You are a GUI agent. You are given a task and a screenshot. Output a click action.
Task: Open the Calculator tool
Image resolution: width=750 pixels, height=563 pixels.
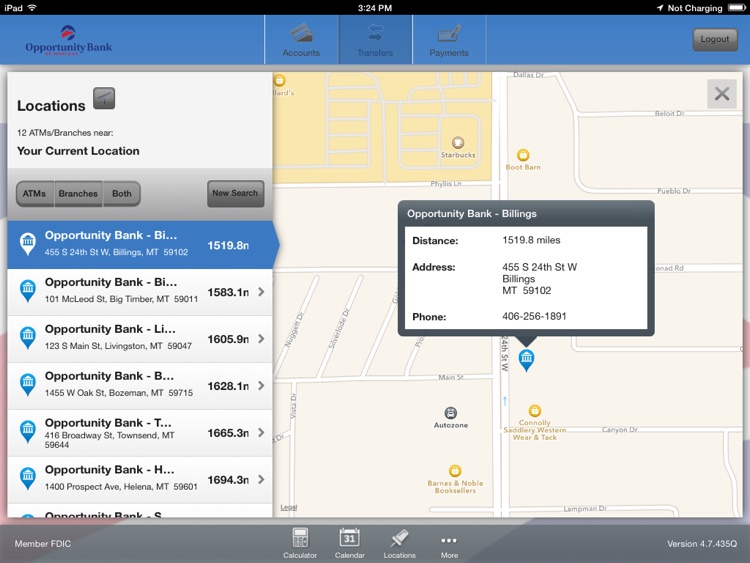[x=300, y=543]
